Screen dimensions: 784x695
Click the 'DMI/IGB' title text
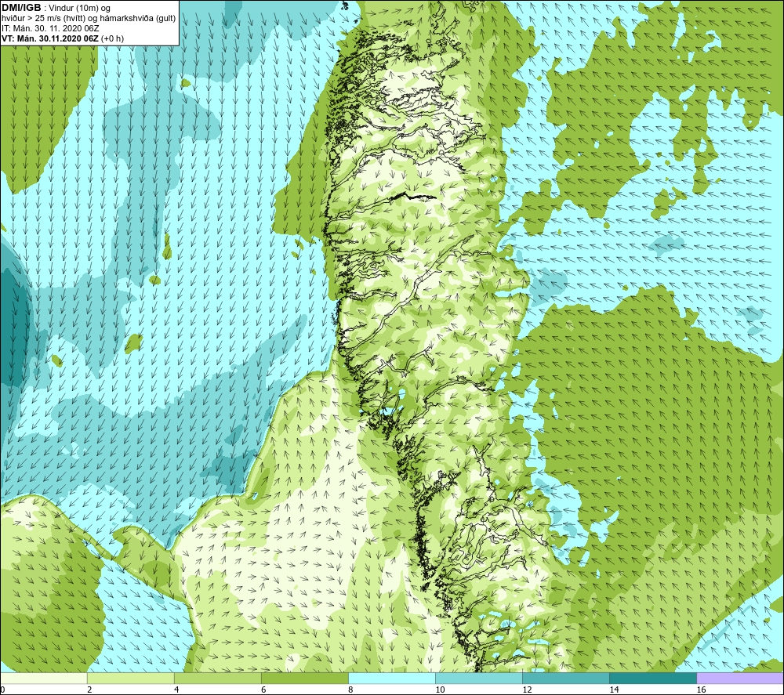point(21,8)
